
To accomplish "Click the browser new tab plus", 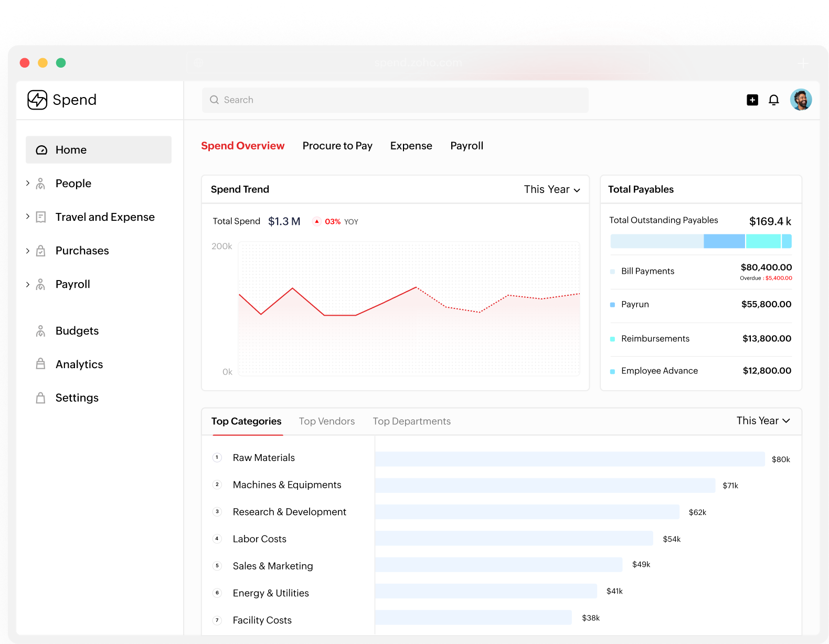I will (x=803, y=63).
